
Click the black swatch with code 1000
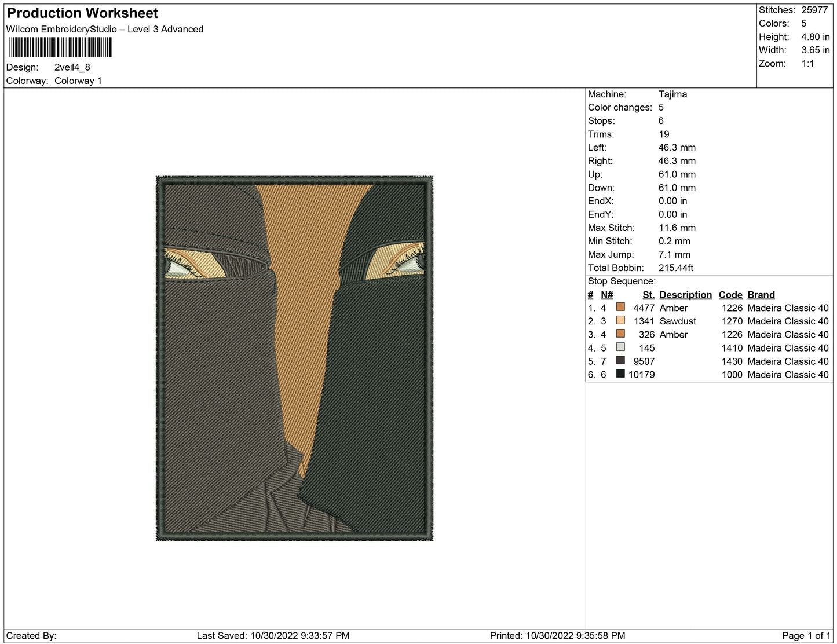click(x=620, y=374)
